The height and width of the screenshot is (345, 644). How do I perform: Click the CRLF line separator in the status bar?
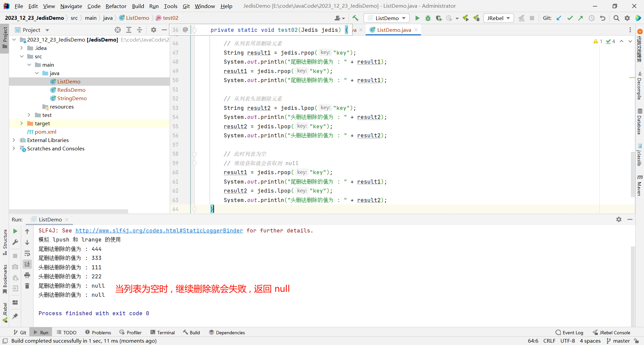click(549, 341)
